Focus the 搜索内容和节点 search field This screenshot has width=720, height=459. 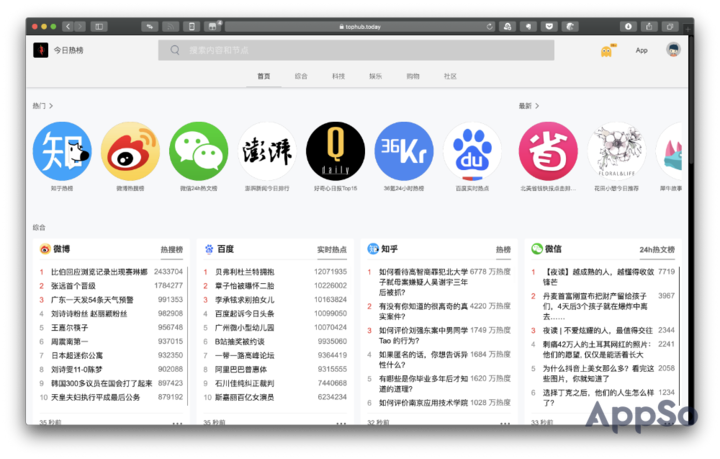(x=356, y=50)
